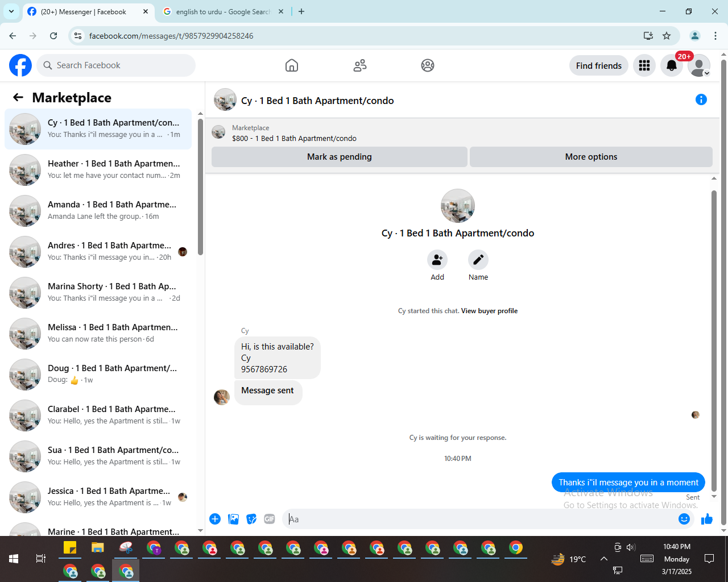Open more actions plus icon in composer
728x582 pixels.
pyautogui.click(x=215, y=519)
